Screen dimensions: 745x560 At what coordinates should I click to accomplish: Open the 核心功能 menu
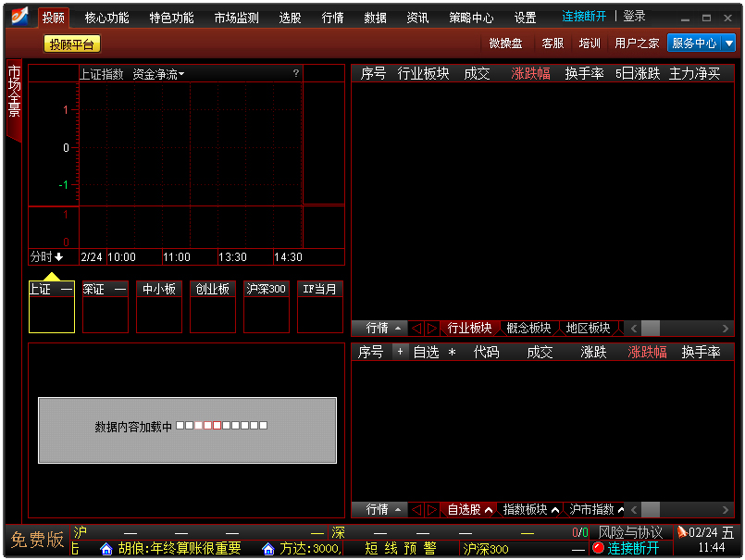pyautogui.click(x=107, y=19)
